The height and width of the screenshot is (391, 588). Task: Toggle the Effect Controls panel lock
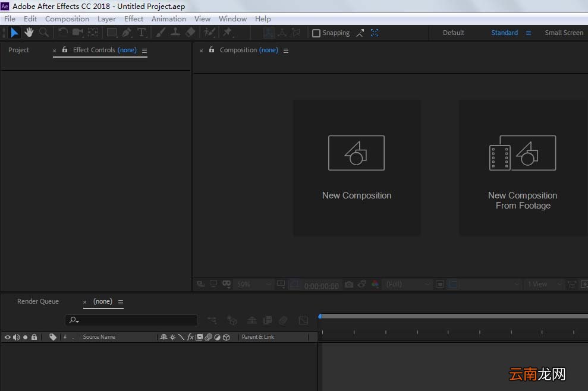click(65, 49)
